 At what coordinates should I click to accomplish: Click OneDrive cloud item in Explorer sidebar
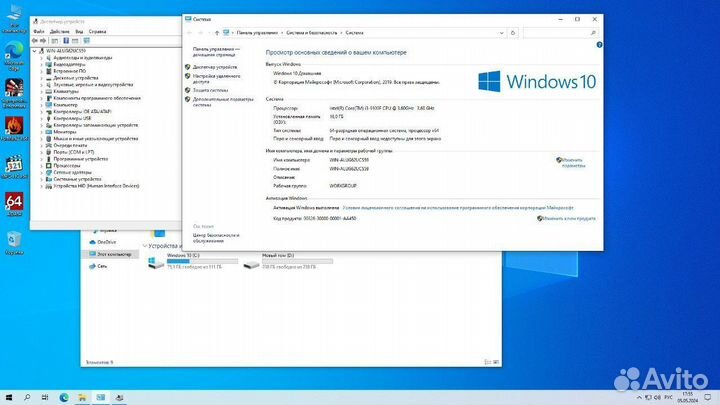click(103, 242)
